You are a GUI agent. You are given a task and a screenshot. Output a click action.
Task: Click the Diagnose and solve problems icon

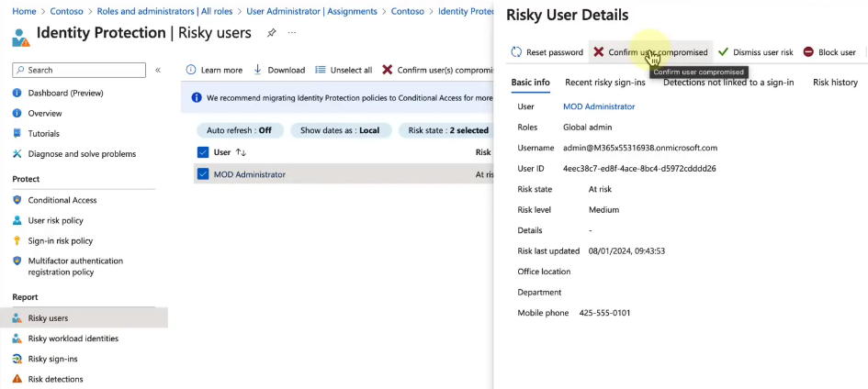coord(17,153)
